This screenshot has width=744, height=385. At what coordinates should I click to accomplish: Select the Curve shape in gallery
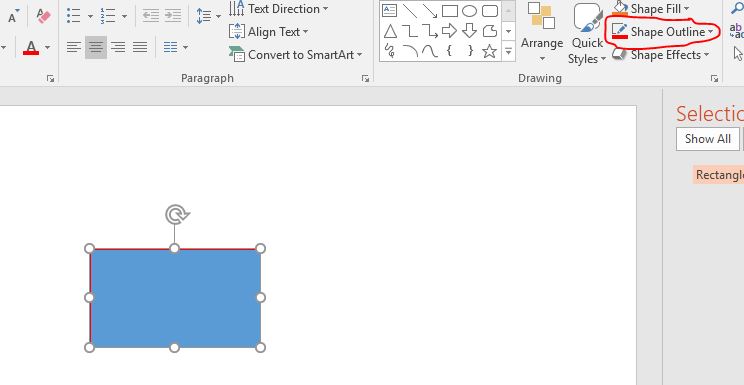click(429, 50)
